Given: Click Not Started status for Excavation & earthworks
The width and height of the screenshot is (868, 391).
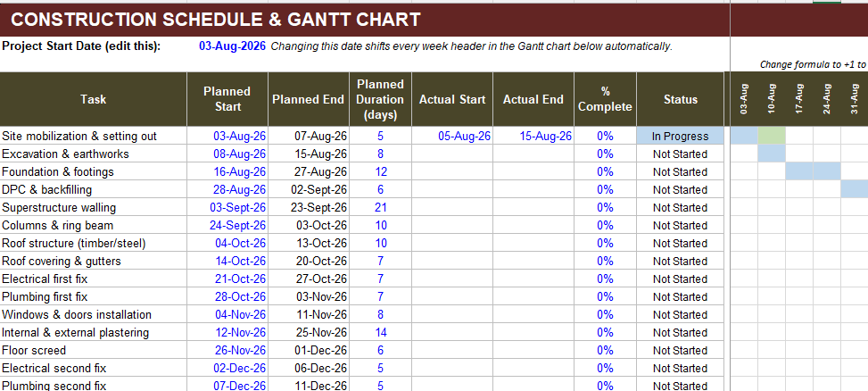Looking at the screenshot, I should tap(681, 154).
